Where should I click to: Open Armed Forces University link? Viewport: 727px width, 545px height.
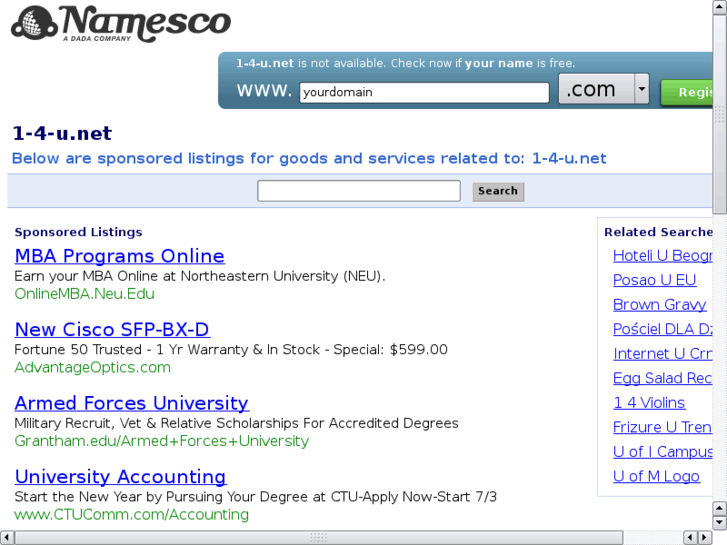click(132, 403)
